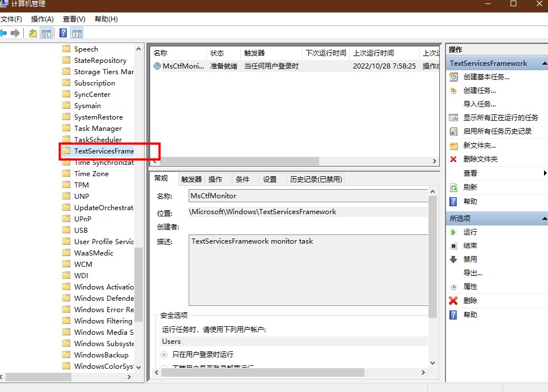Click the Back arrow toolbar icon

[x=3, y=33]
